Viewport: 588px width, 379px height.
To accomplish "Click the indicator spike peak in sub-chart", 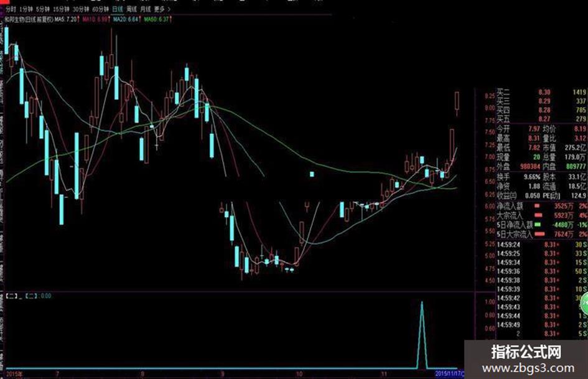I will tap(422, 302).
